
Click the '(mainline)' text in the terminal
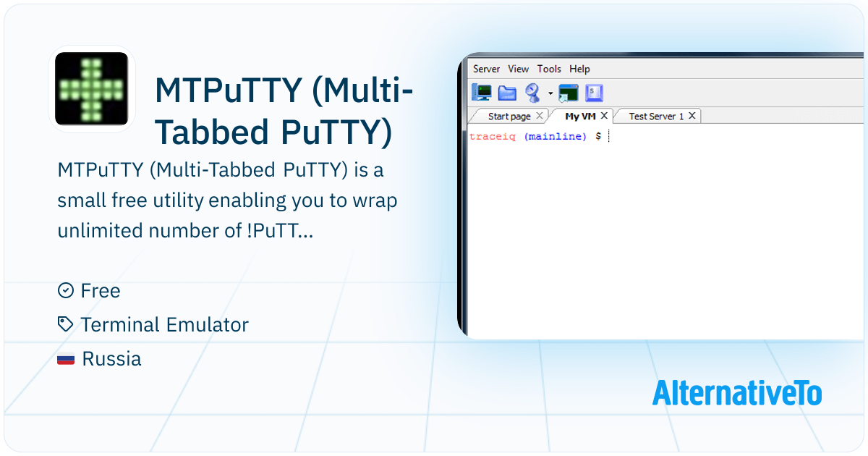(556, 137)
